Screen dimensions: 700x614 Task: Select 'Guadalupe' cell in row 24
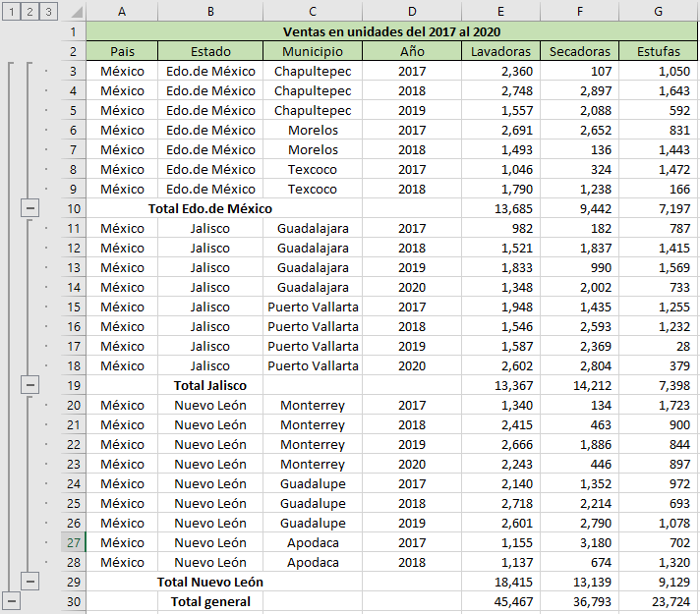313,483
